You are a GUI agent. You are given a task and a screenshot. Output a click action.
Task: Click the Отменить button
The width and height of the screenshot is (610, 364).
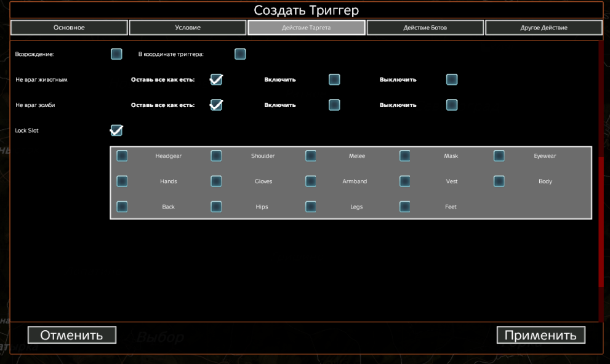[71, 335]
